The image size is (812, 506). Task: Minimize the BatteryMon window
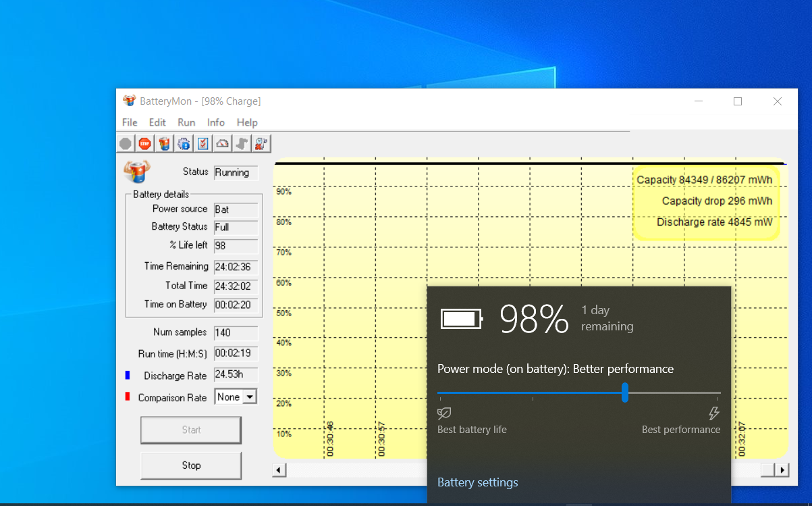[x=698, y=101]
